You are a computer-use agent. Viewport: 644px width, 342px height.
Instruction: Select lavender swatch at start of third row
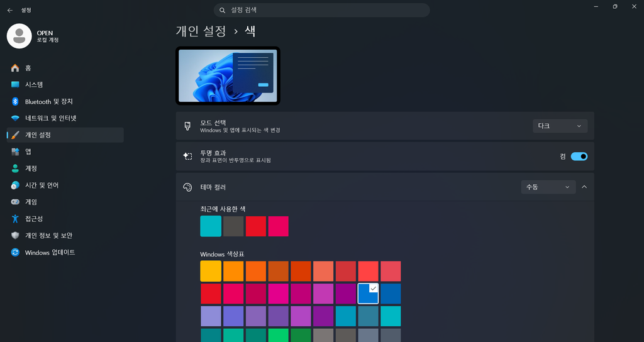click(x=211, y=316)
